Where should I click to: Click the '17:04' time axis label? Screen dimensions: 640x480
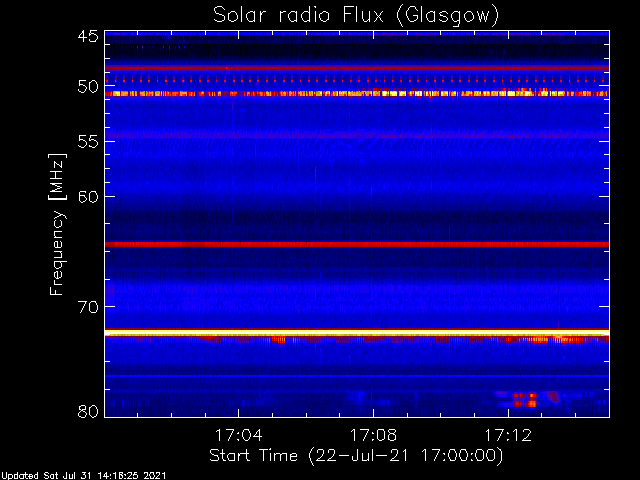pyautogui.click(x=238, y=435)
